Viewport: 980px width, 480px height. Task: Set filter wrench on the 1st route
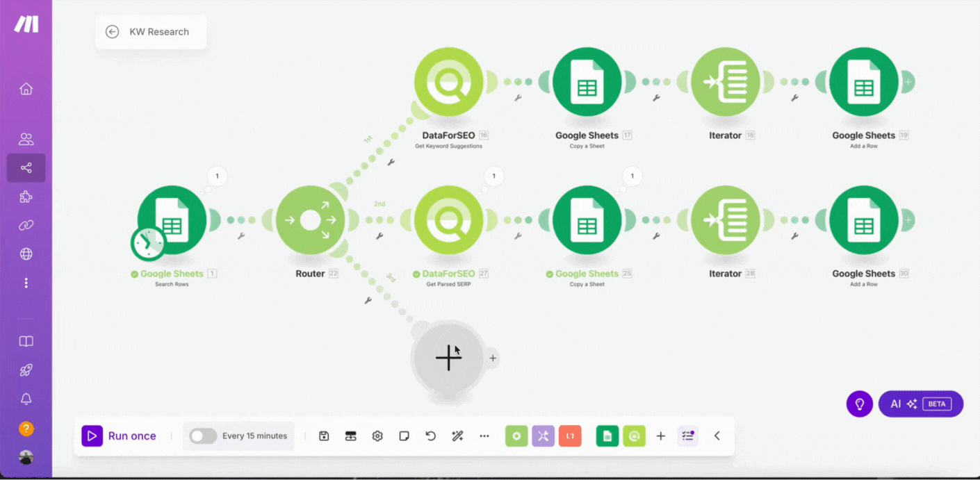pyautogui.click(x=391, y=162)
